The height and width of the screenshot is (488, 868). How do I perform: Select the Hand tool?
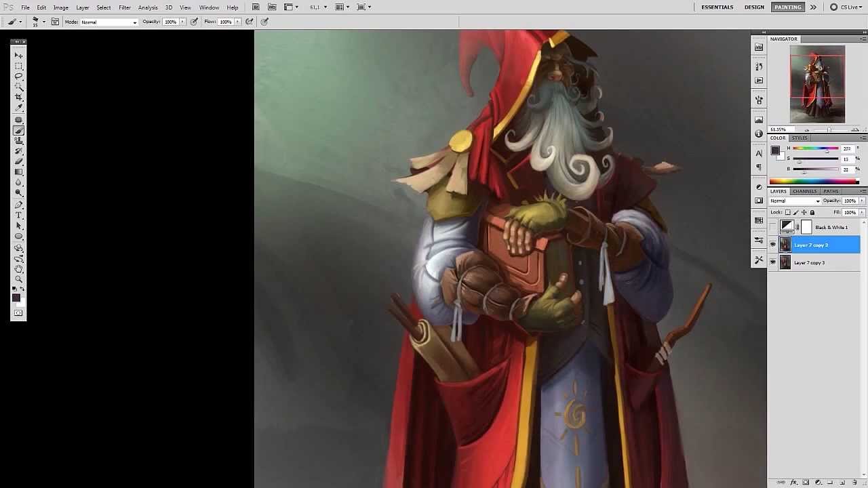tap(18, 268)
